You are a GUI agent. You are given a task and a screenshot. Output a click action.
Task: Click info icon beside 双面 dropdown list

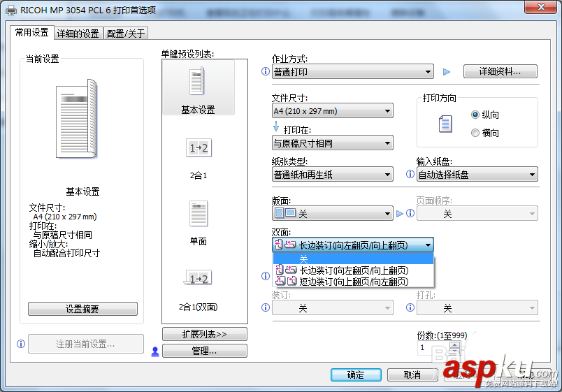tap(266, 276)
